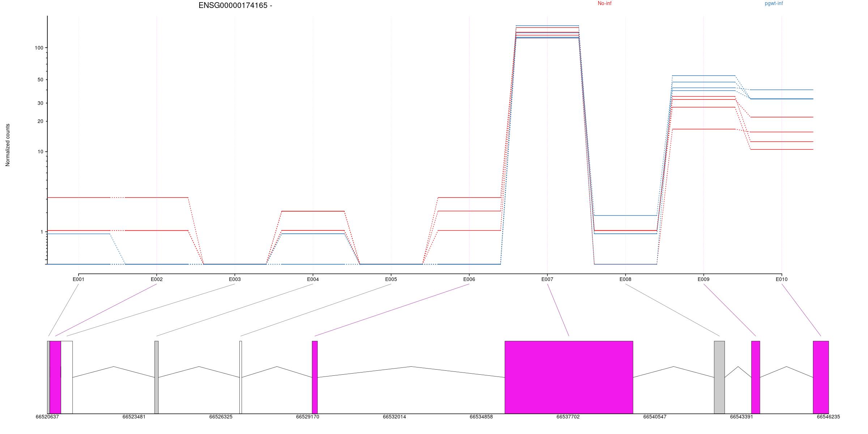Click genomic coordinate 66520637
Image resolution: width=868 pixels, height=434 pixels.
coord(47,417)
